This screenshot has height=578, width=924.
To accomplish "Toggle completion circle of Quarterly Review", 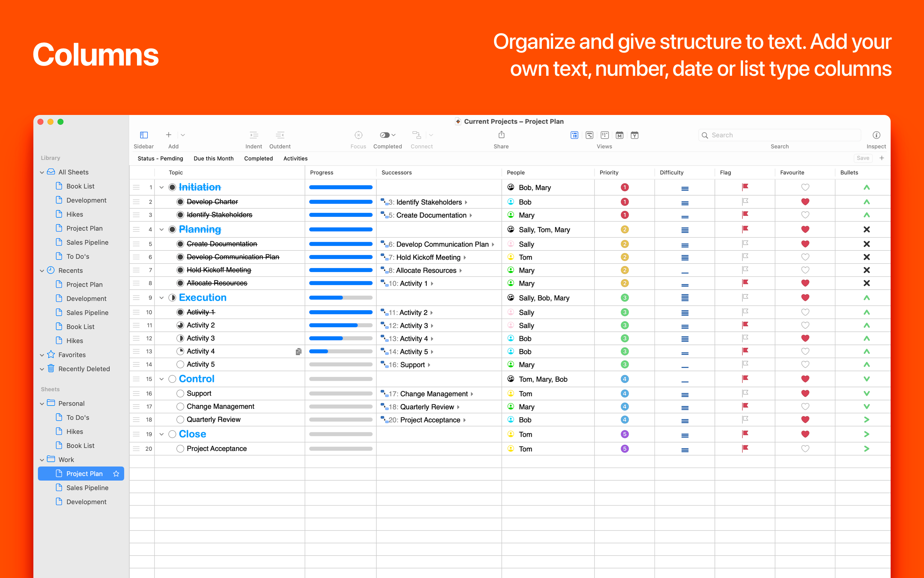I will 180,420.
